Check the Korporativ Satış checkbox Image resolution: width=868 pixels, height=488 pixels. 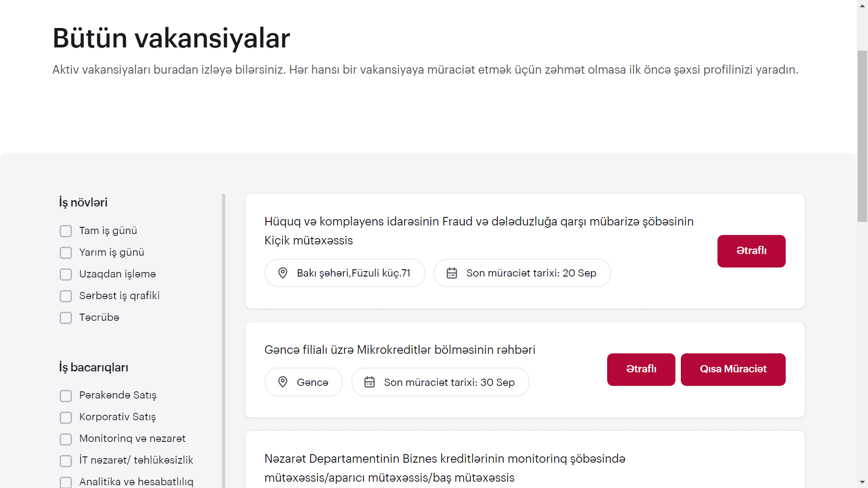point(66,418)
